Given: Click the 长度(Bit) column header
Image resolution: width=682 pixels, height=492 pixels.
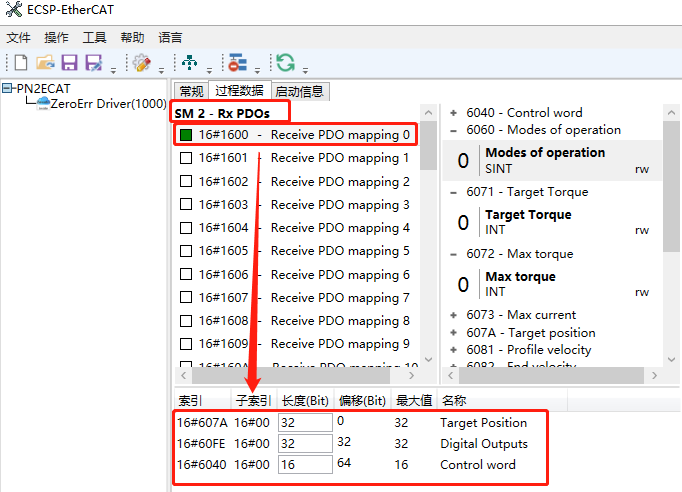Looking at the screenshot, I should point(305,400).
